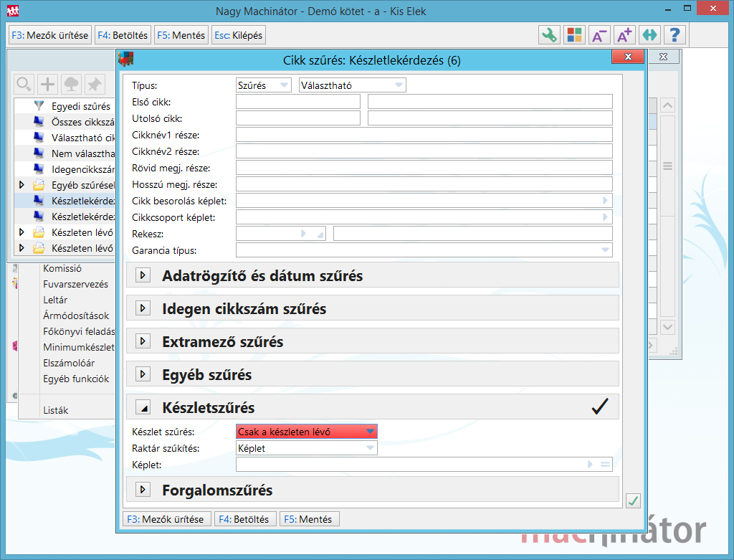Screen dimensions: 734x560
Task: Open the Választható dropdown
Action: 399,85
